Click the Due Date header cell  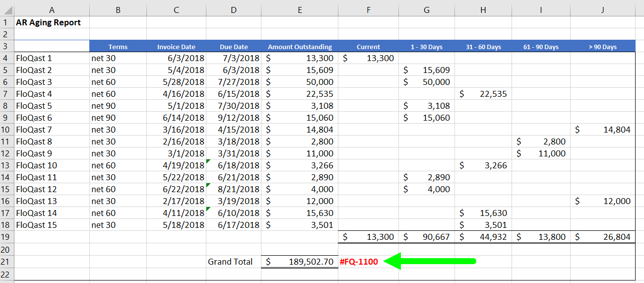[x=234, y=47]
